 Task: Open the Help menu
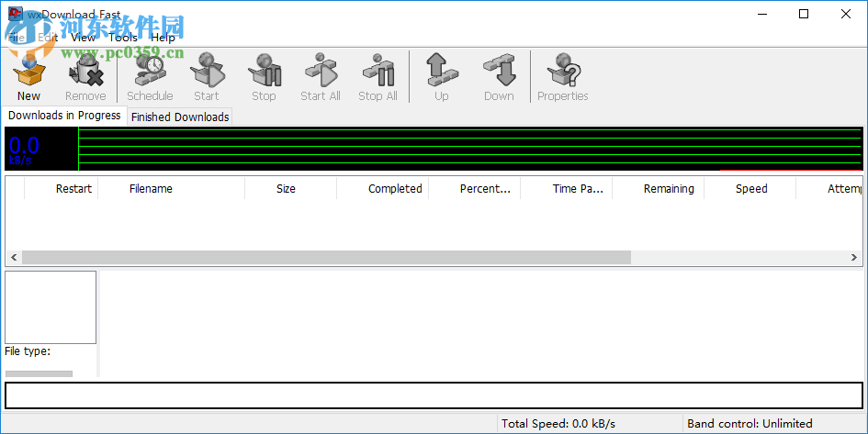163,37
